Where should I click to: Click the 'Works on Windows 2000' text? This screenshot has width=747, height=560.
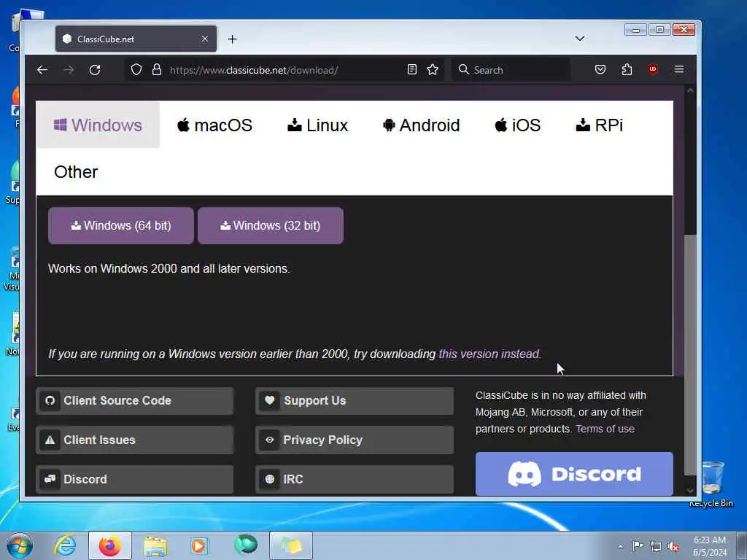(x=169, y=268)
